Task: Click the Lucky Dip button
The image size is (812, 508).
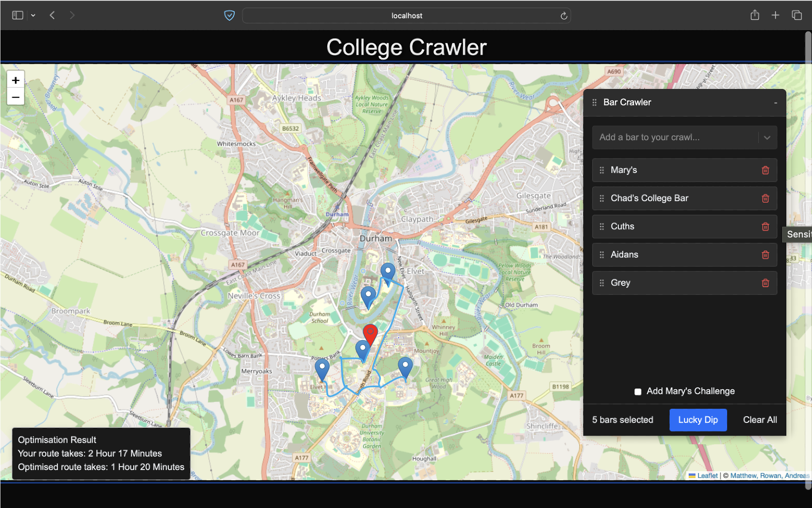Action: coord(698,419)
